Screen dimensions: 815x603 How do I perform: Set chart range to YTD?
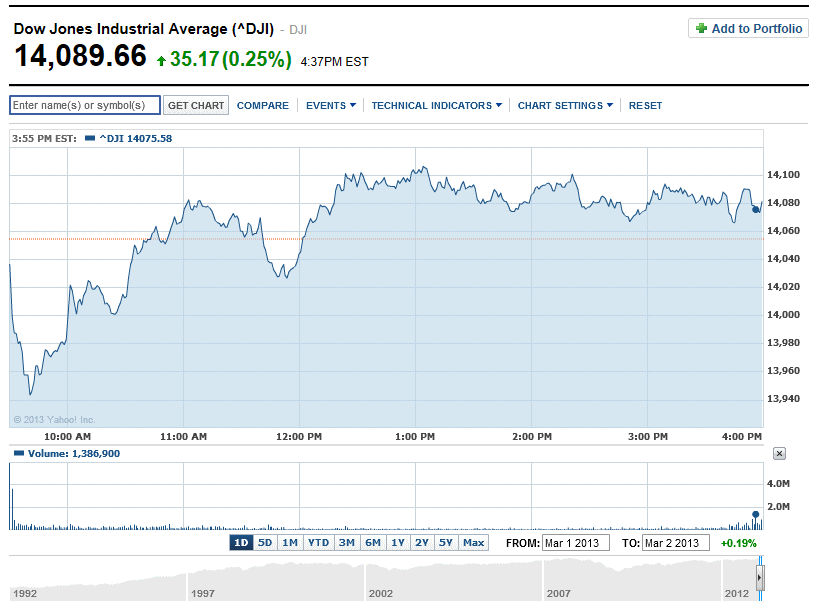[318, 543]
